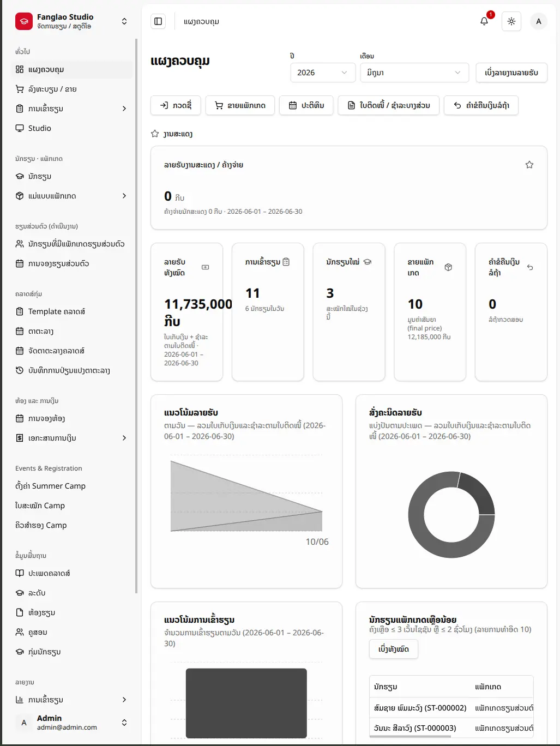The height and width of the screenshot is (746, 560).
Task: Click the refund arrow icon on ຄຳຂໍຄືນເງິນ card
Action: (530, 267)
